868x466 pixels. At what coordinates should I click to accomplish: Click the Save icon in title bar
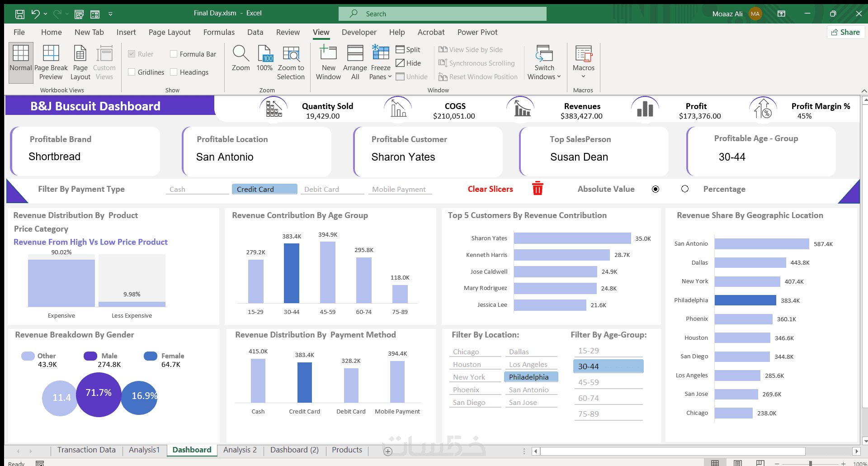[20, 14]
